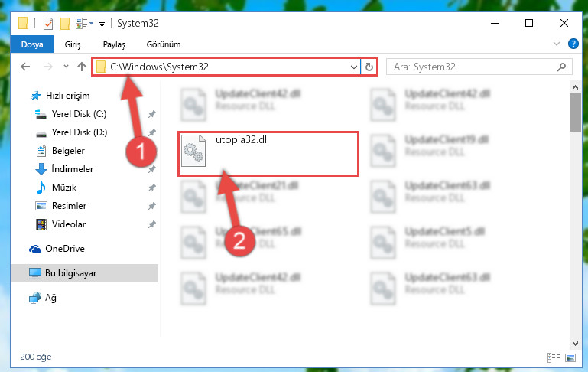This screenshot has height=372, width=588.
Task: Switch to details view layout icon
Action: [x=554, y=357]
